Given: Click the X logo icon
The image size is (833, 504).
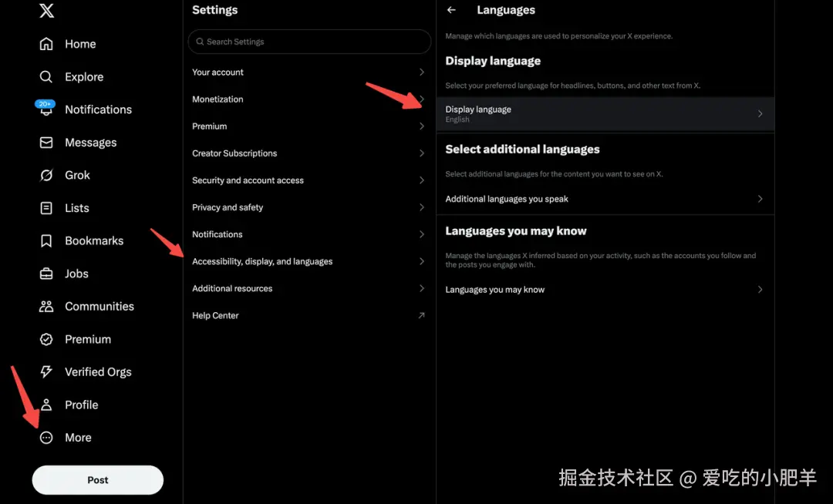Looking at the screenshot, I should (x=47, y=10).
